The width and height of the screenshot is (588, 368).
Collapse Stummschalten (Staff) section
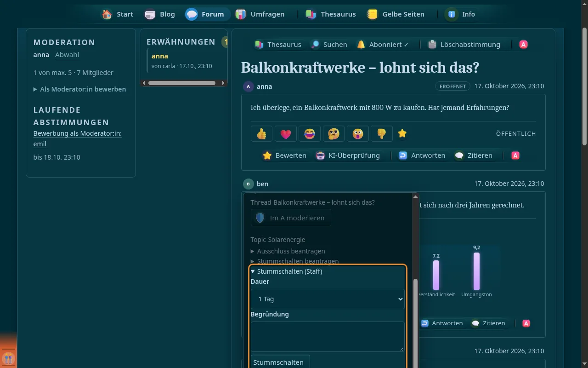(x=287, y=271)
